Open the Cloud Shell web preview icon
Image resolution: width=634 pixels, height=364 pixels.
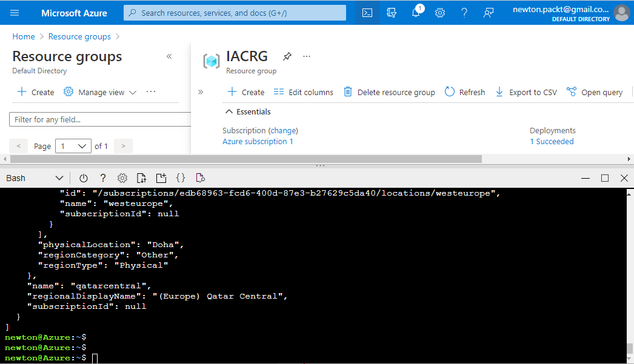pyautogui.click(x=200, y=178)
